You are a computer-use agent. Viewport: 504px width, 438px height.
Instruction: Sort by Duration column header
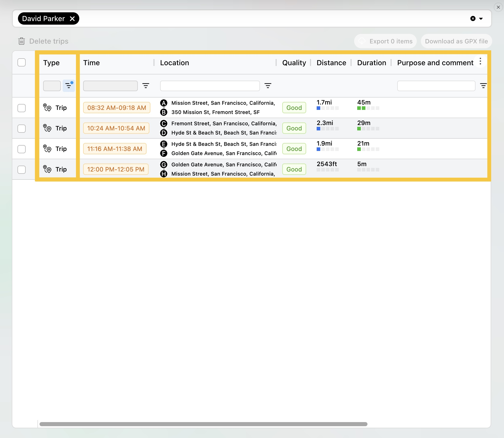pos(372,63)
